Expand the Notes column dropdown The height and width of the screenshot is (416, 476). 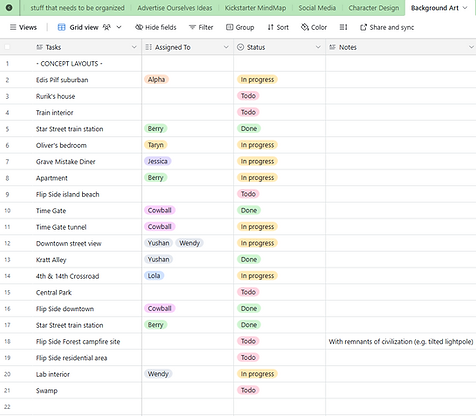(x=471, y=47)
